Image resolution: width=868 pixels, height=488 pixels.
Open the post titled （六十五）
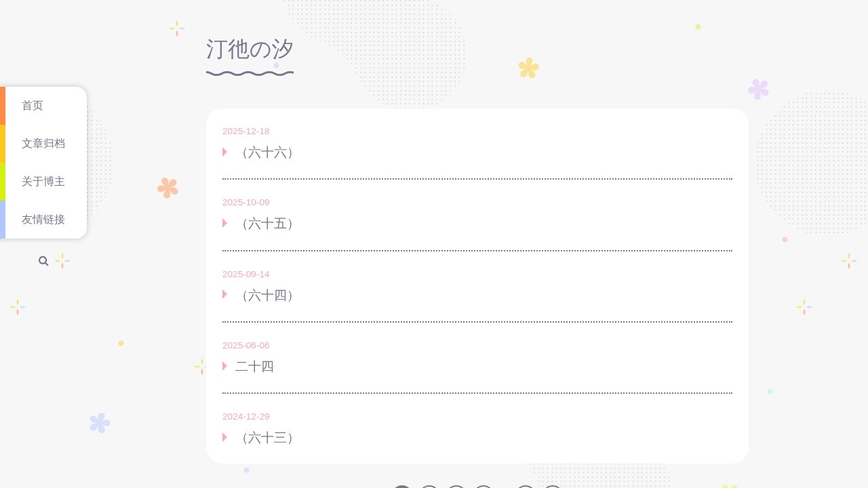pos(267,224)
